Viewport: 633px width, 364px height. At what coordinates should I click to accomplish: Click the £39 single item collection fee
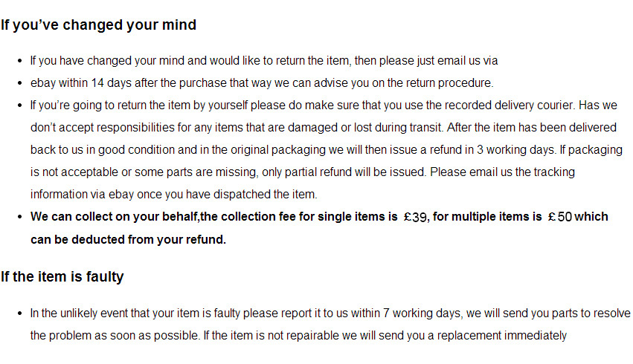click(415, 218)
